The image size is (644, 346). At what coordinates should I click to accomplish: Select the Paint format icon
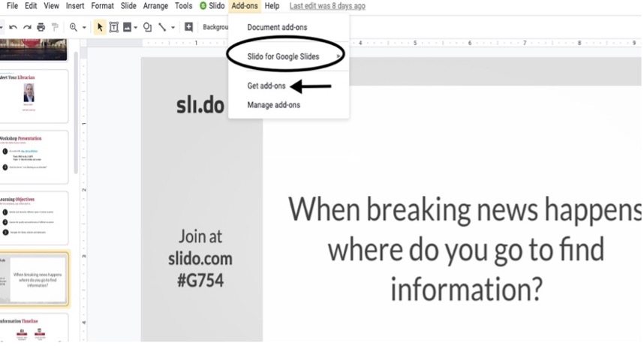(55, 28)
